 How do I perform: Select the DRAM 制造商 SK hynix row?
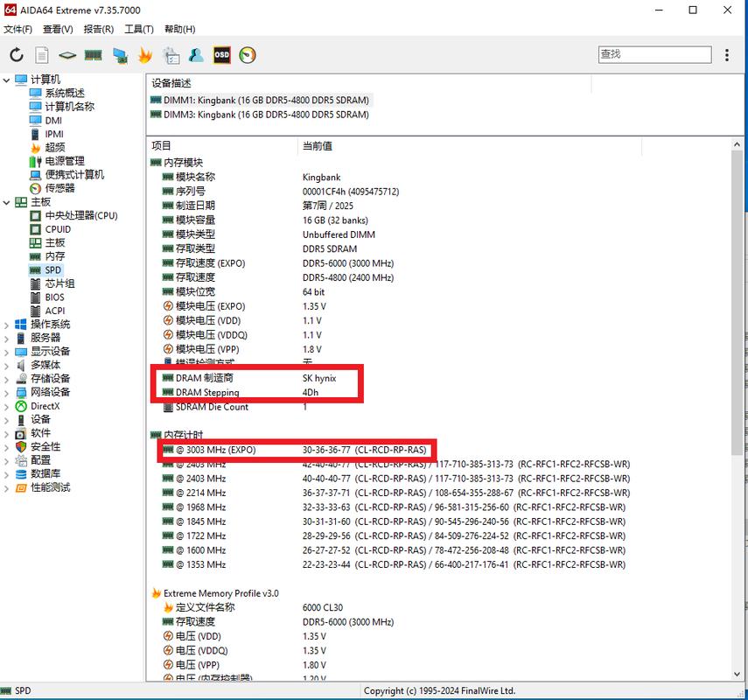[x=249, y=378]
